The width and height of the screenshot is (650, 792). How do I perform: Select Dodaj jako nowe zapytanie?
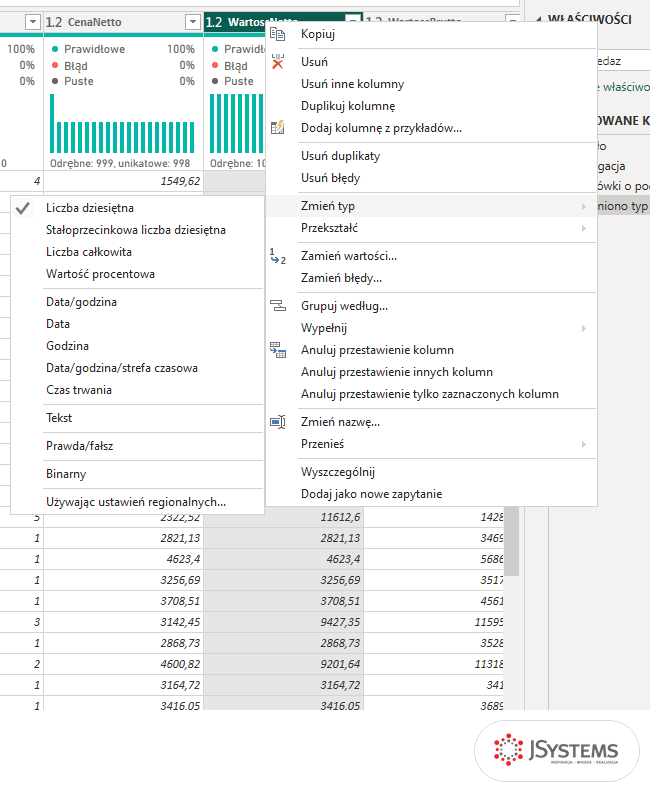point(431,494)
